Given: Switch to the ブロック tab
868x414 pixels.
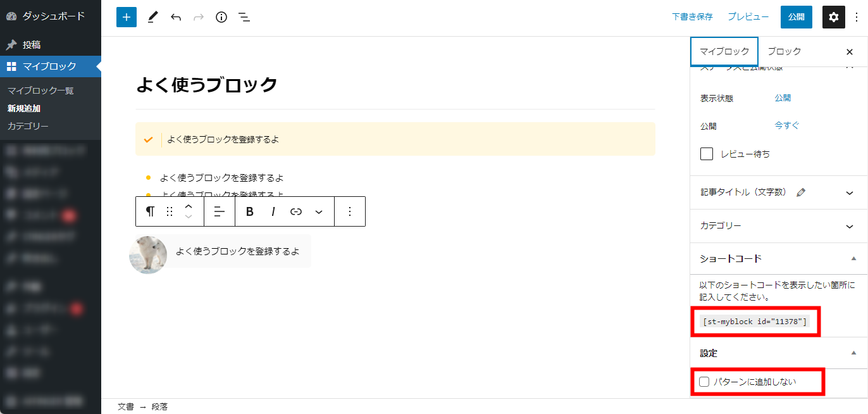Looking at the screenshot, I should pos(784,51).
